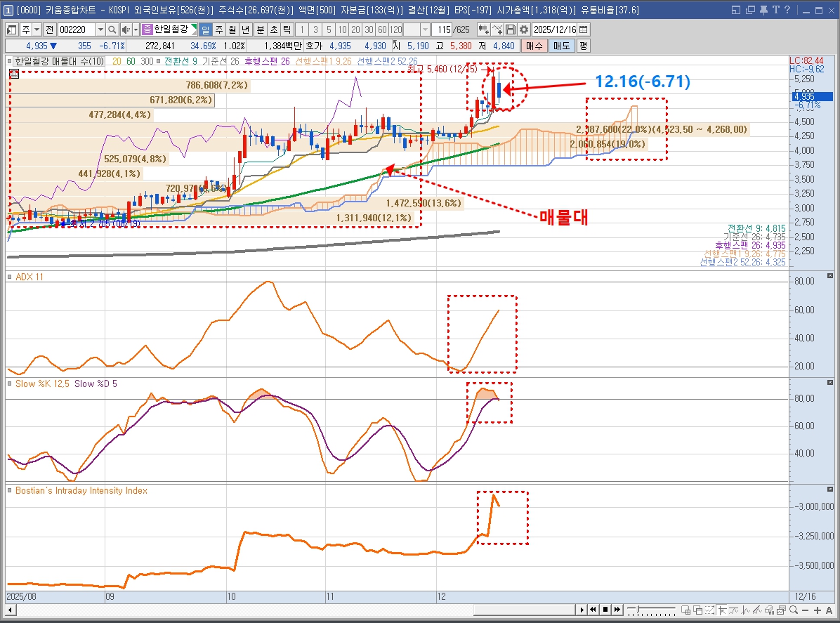Click the speaker sound icon in toolbar
This screenshot has height=623, width=840.
point(125,30)
